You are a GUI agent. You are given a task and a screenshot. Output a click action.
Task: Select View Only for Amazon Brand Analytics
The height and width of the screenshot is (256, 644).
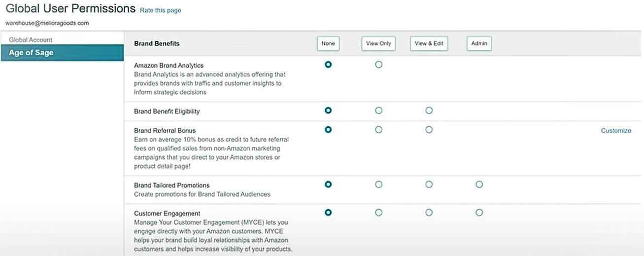point(378,65)
